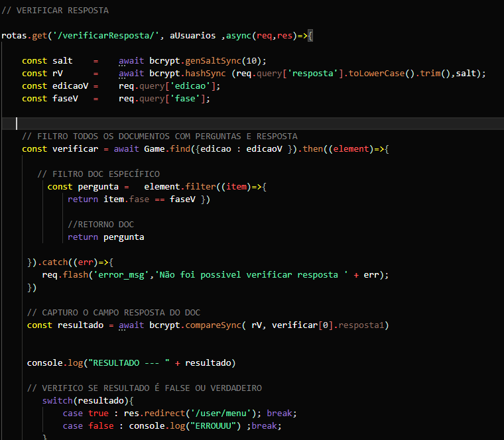
Task: Click the '/user/menu' redirect path string
Action: (x=221, y=413)
